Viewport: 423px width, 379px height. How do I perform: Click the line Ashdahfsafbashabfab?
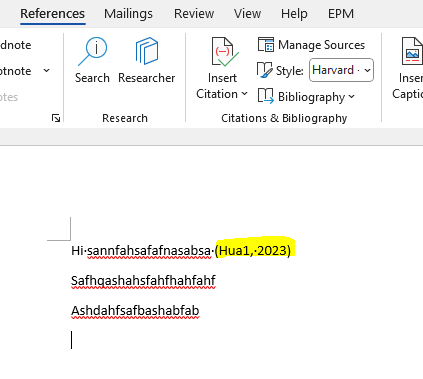click(135, 310)
